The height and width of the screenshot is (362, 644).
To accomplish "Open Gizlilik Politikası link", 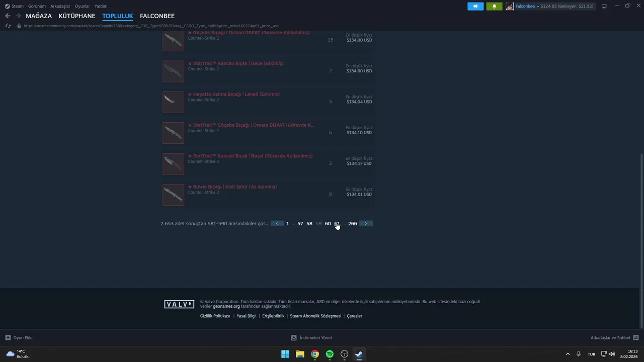I will (x=215, y=316).
